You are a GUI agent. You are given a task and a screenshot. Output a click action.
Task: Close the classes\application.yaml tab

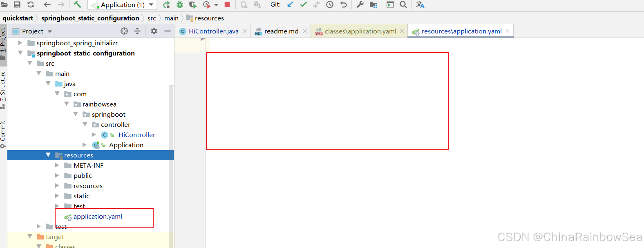[x=402, y=31]
